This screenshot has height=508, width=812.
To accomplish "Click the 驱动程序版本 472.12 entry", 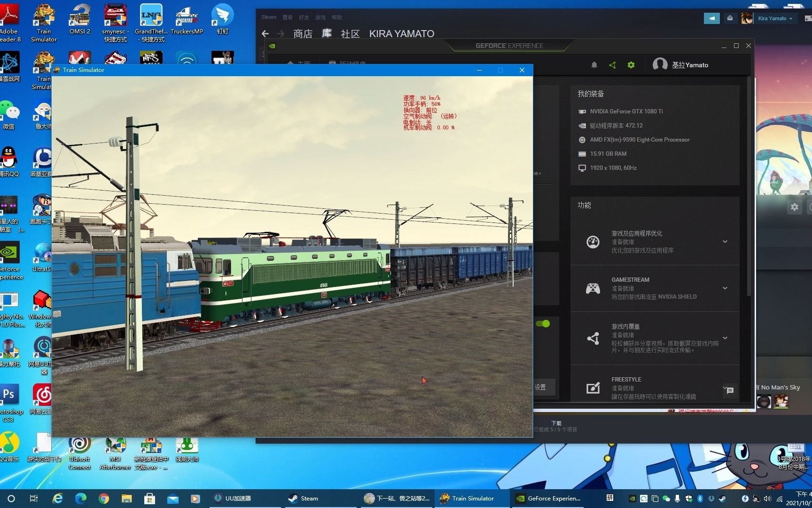I will point(616,126).
